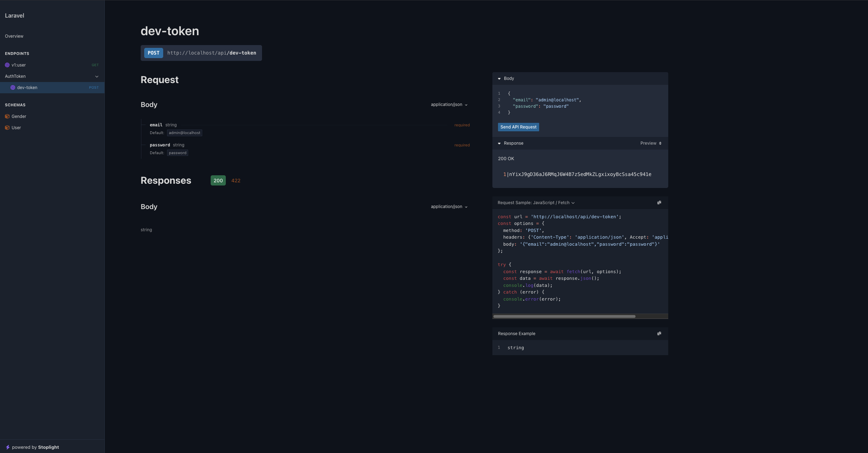
Task: Copy the Request Sample code icon
Action: click(659, 202)
